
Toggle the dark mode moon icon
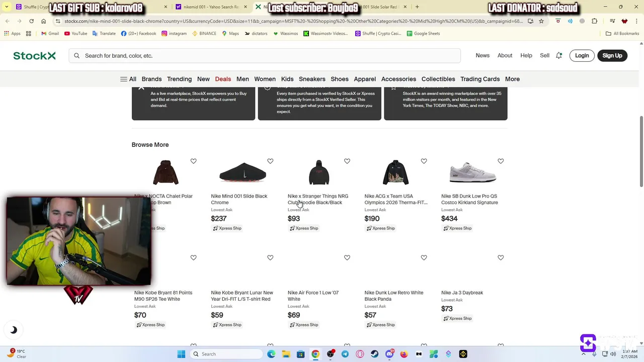tap(14, 330)
